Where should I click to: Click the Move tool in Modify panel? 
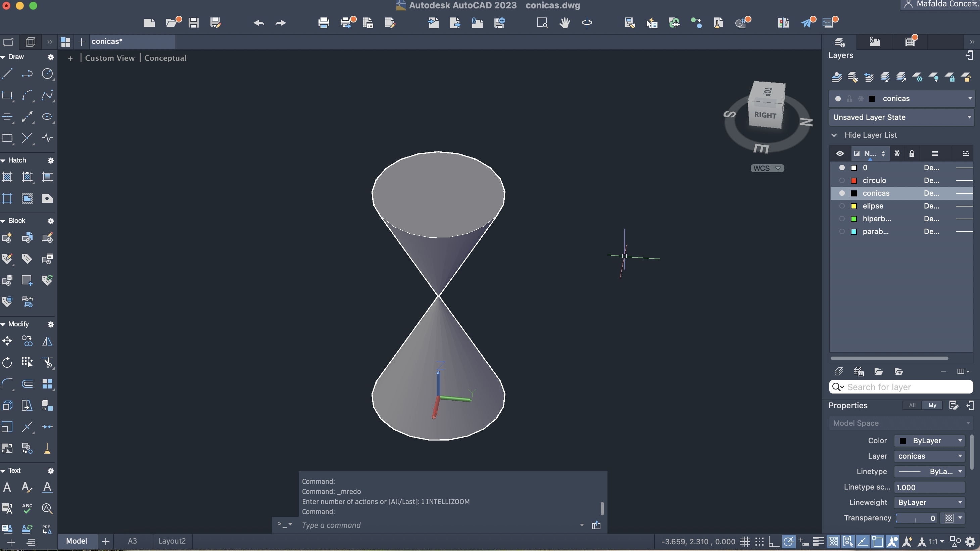(7, 341)
